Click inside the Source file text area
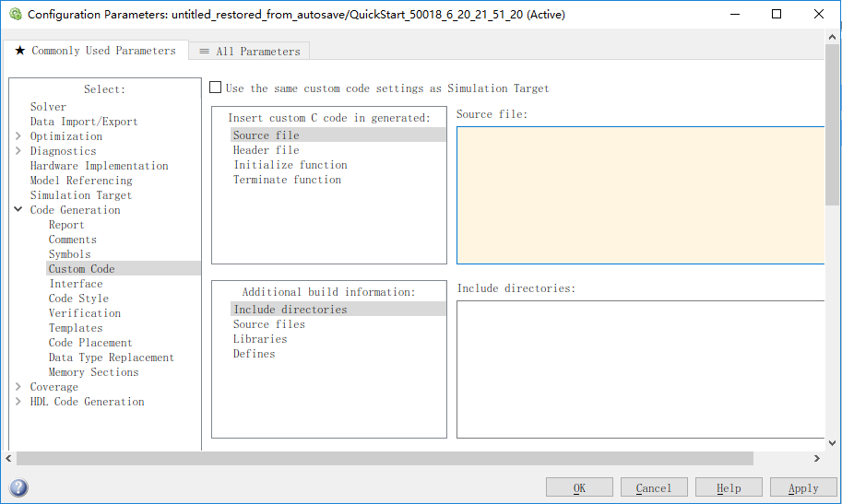The height and width of the screenshot is (504, 842). point(641,195)
